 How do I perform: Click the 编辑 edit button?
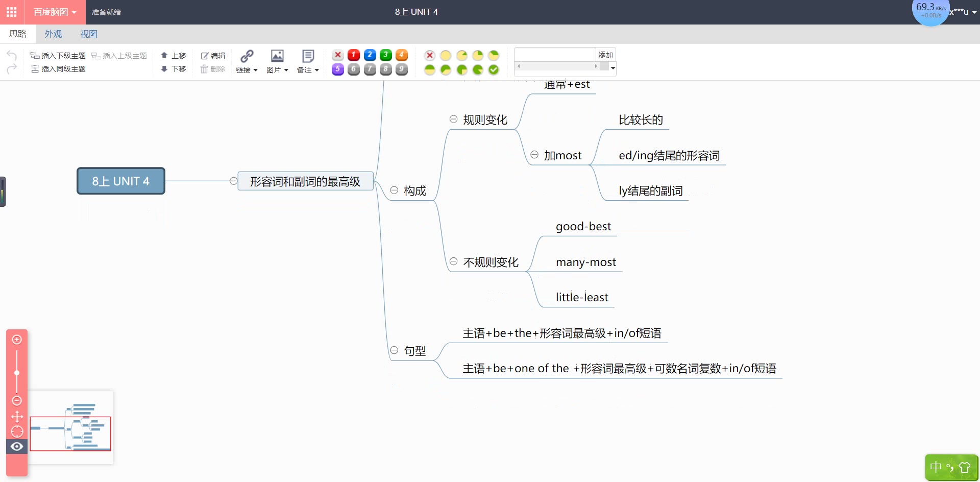(213, 56)
